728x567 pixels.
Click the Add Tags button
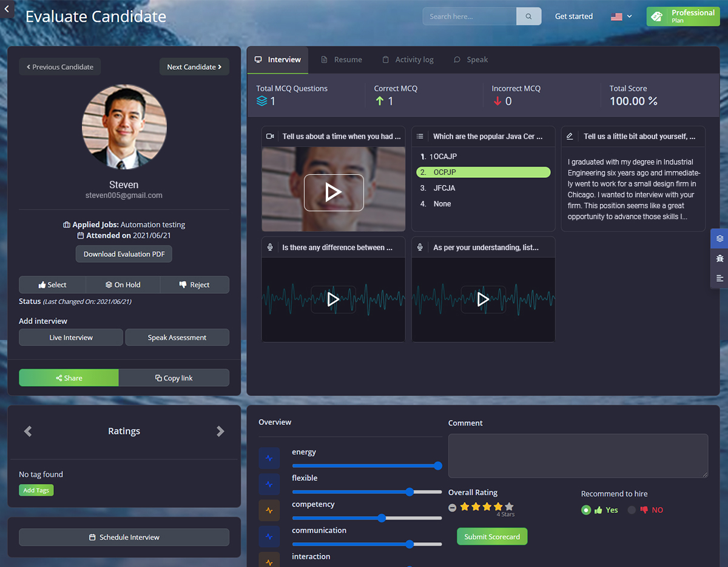click(x=36, y=490)
